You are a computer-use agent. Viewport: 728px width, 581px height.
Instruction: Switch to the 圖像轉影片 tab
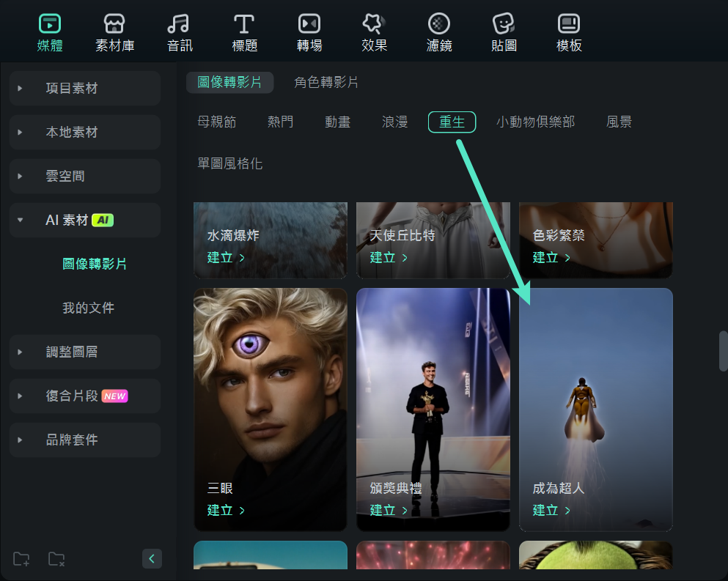[229, 82]
